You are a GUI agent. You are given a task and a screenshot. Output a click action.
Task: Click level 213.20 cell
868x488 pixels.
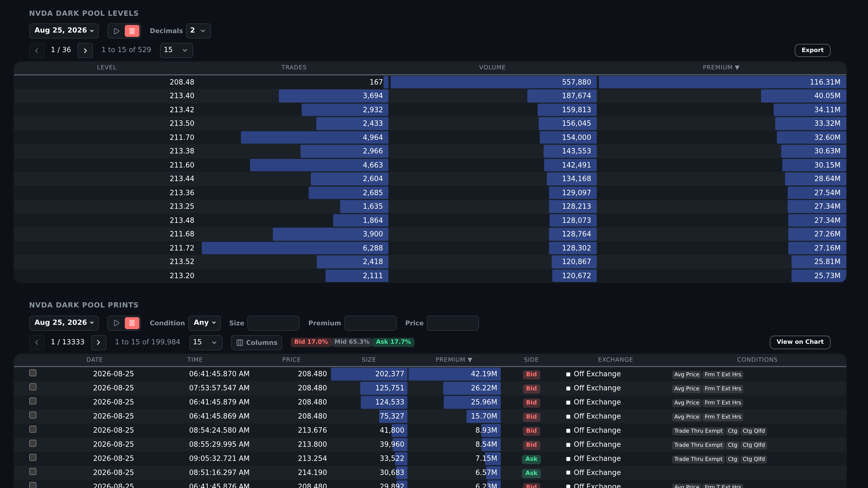point(182,276)
